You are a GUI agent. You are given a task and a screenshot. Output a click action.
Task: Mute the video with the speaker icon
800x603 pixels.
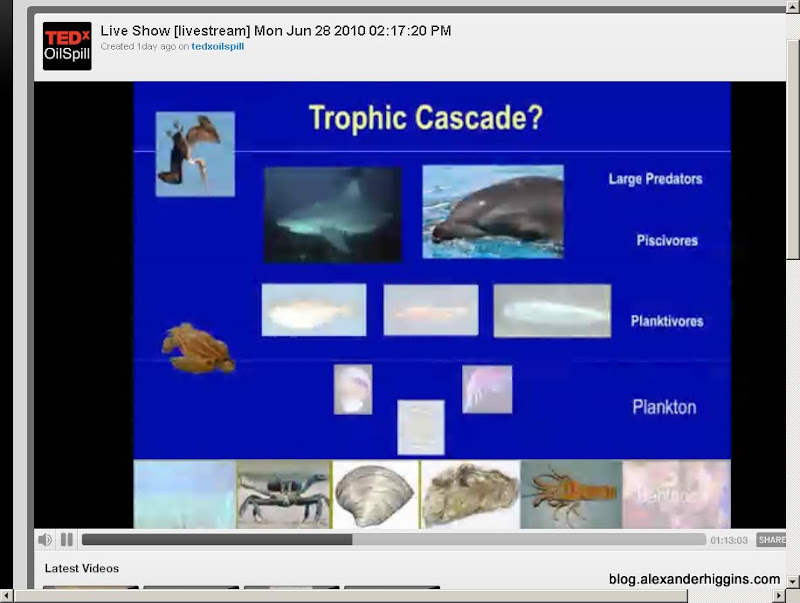pos(45,539)
